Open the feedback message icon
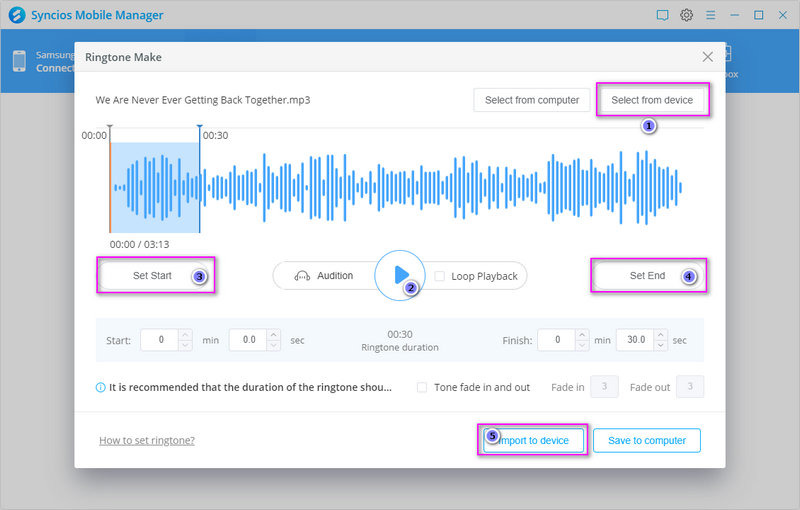 [662, 15]
